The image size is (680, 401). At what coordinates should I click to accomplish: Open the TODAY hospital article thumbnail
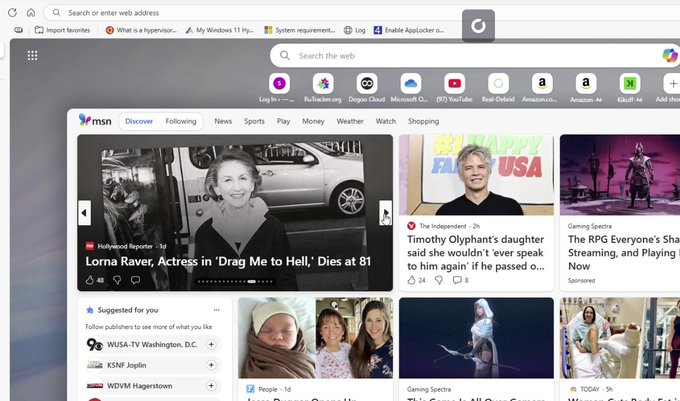620,338
